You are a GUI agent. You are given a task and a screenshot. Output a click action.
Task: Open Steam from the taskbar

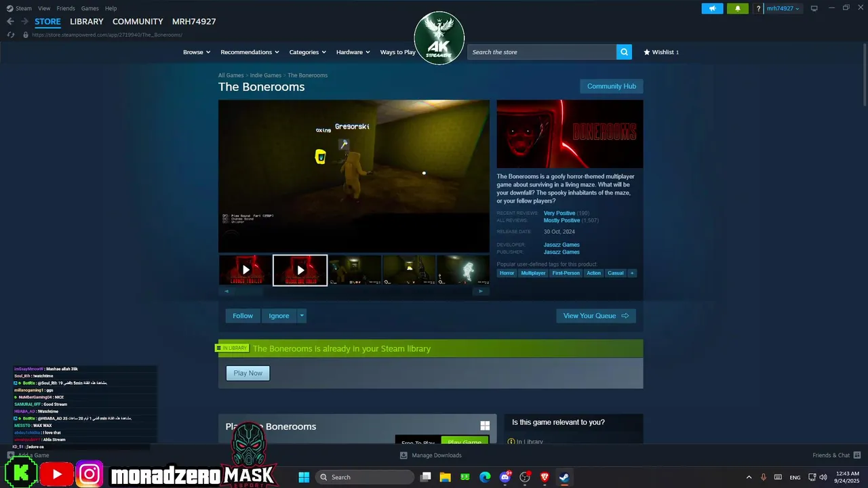(564, 477)
